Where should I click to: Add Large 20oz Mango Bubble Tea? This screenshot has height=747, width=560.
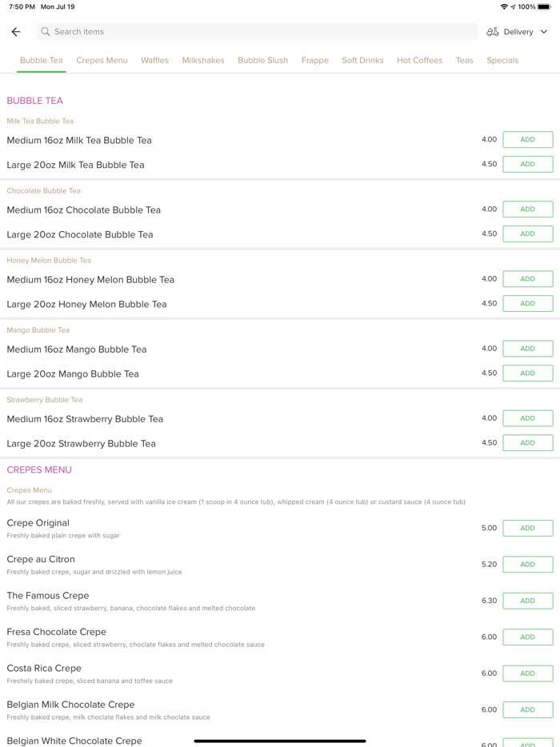[527, 373]
